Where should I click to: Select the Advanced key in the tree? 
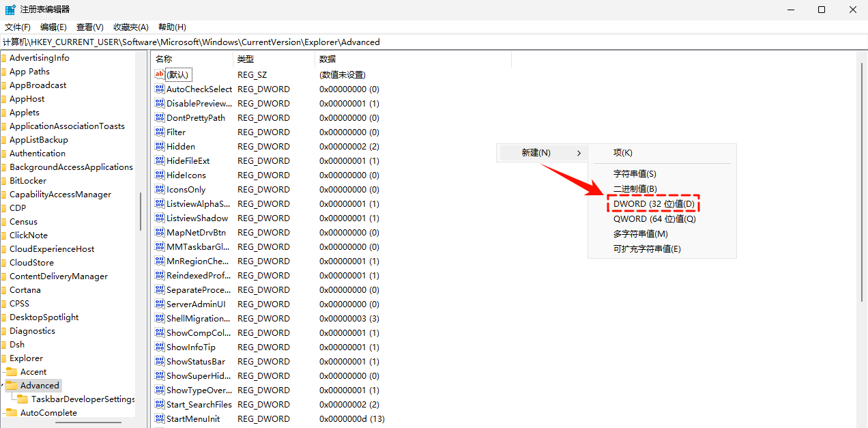(38, 385)
